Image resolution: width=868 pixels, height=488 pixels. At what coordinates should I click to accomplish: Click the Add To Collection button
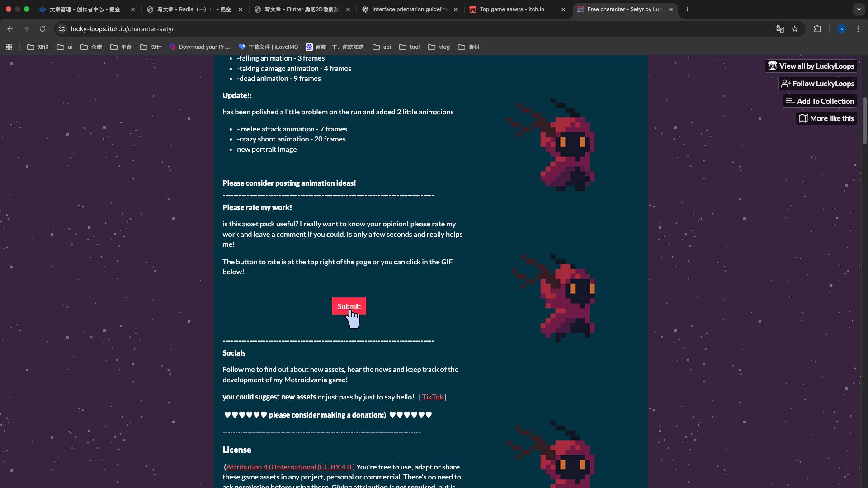820,101
